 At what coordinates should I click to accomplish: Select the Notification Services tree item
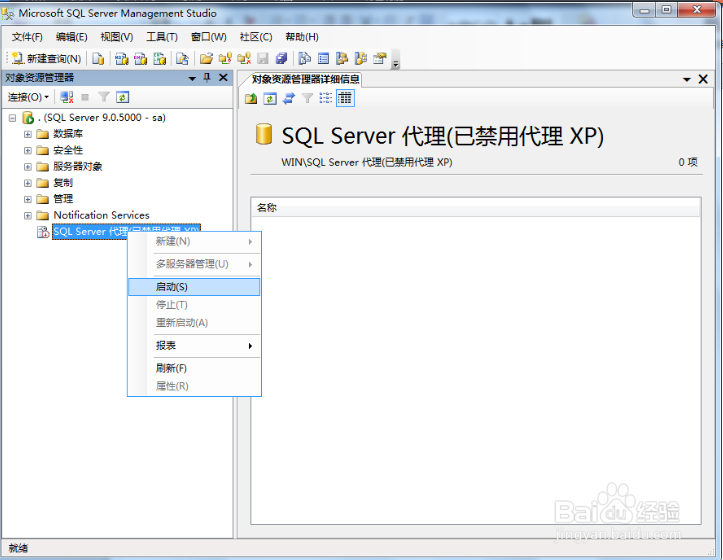pyautogui.click(x=101, y=215)
